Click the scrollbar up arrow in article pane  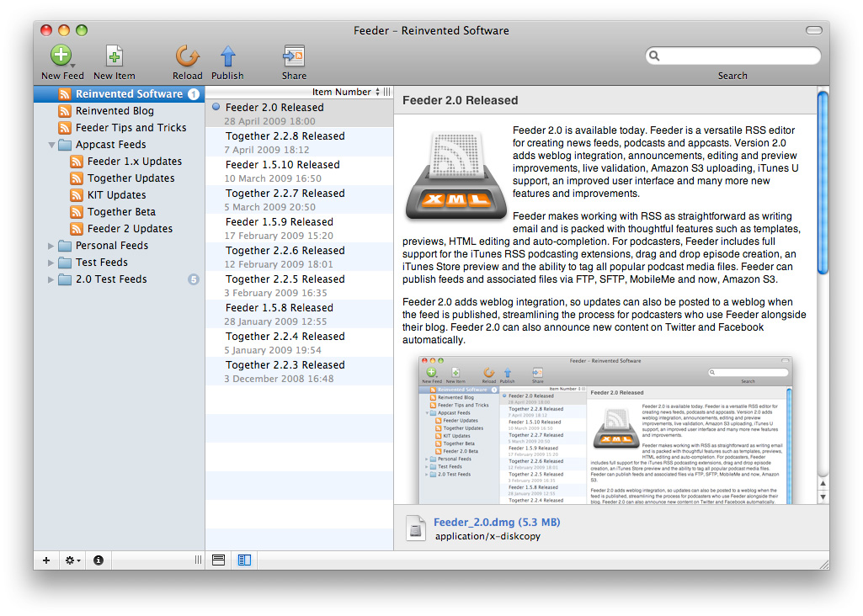(823, 483)
